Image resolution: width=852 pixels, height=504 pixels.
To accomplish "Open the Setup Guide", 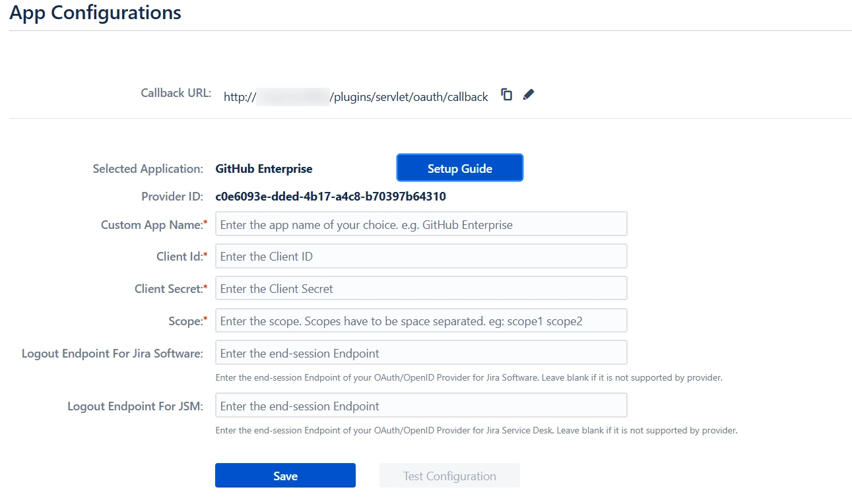I will (x=460, y=168).
